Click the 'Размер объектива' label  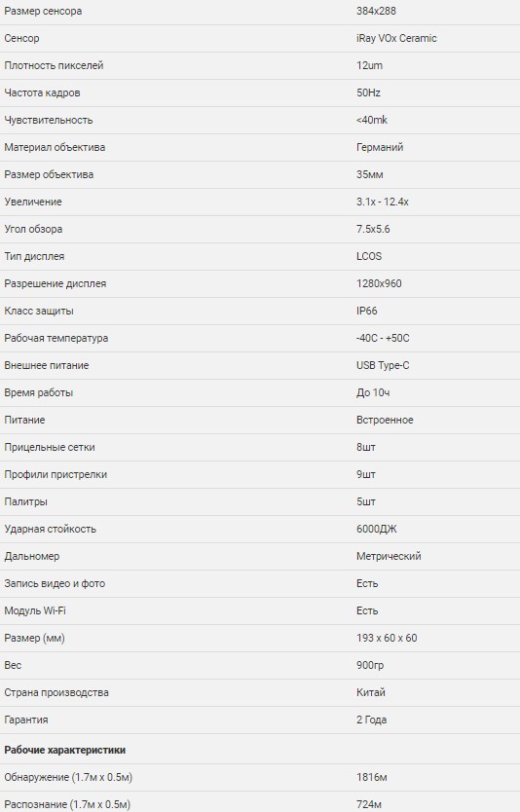point(50,174)
